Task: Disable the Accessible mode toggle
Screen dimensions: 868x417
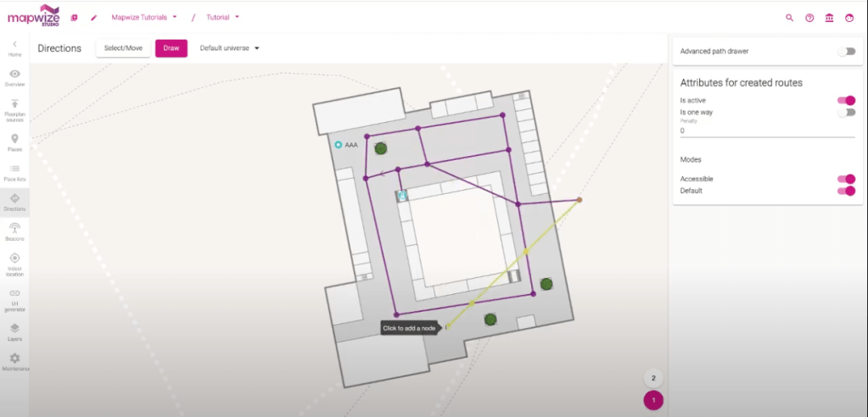Action: tap(846, 179)
